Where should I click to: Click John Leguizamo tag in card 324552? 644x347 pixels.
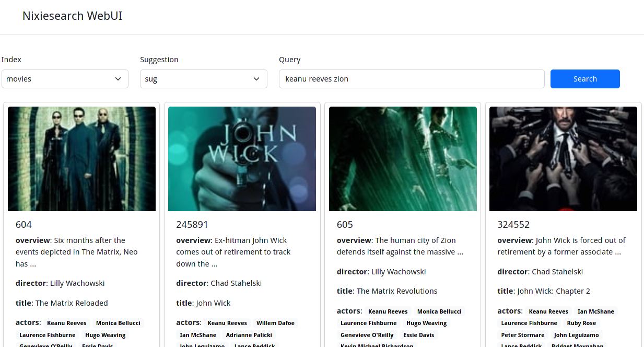577,335
